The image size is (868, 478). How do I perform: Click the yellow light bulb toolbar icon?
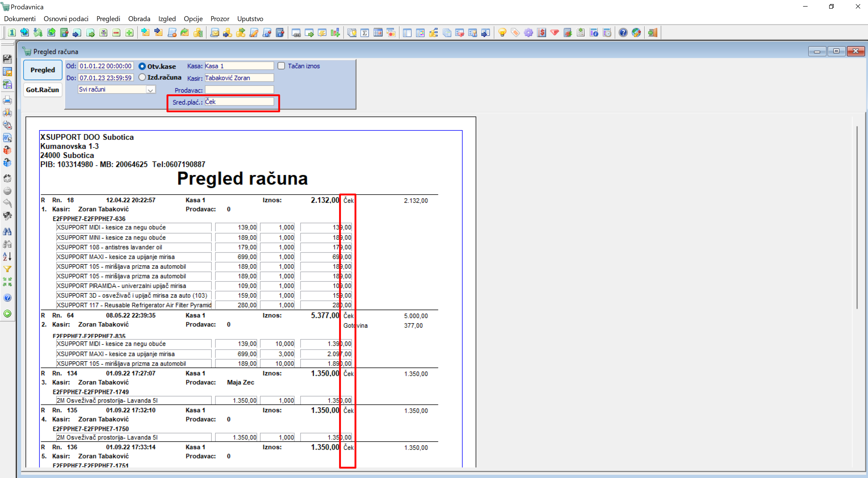502,33
